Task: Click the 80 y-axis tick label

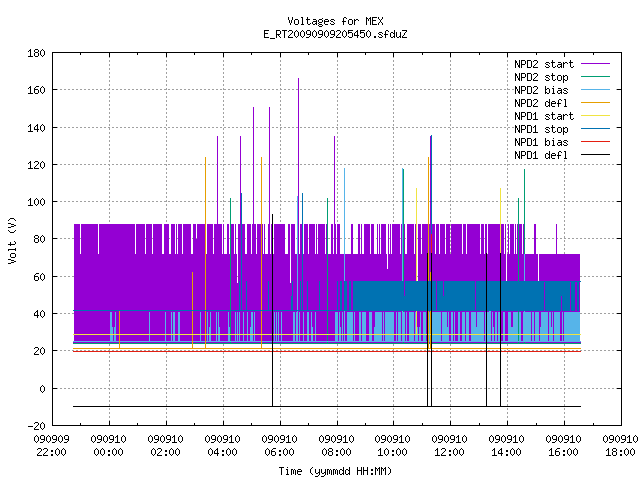Action: [x=39, y=239]
